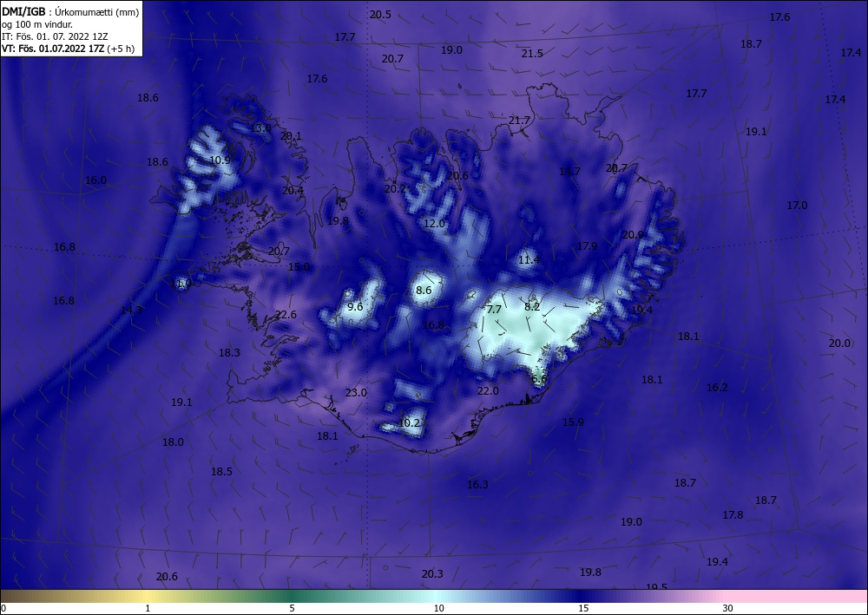Click the color scale label 15

[x=583, y=608]
